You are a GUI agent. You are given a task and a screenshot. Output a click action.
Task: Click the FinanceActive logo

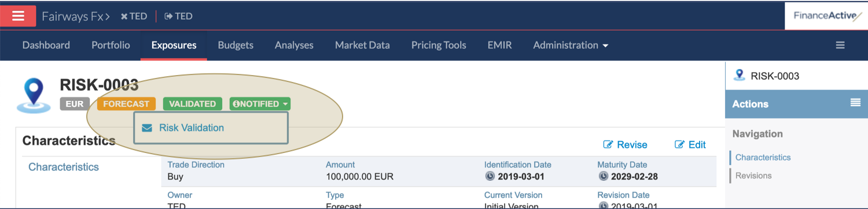pos(826,16)
